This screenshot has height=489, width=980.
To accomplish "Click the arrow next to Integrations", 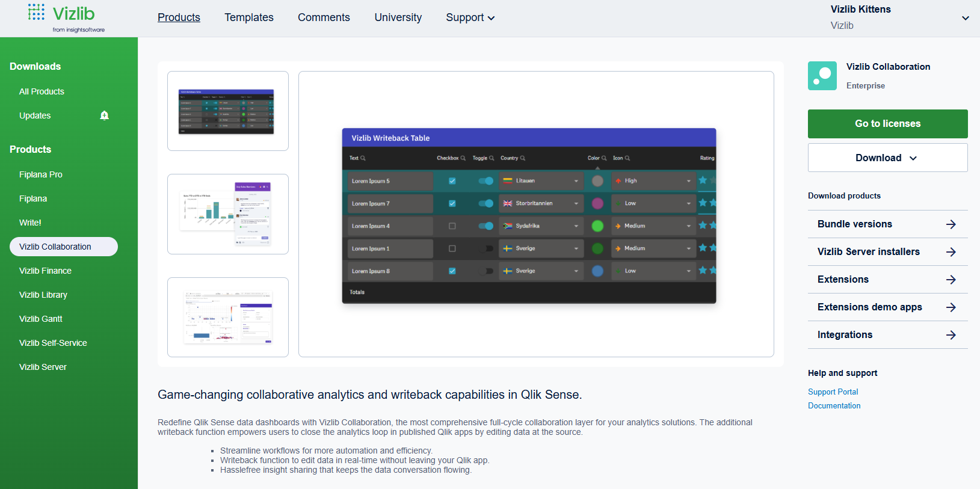I will tap(951, 335).
